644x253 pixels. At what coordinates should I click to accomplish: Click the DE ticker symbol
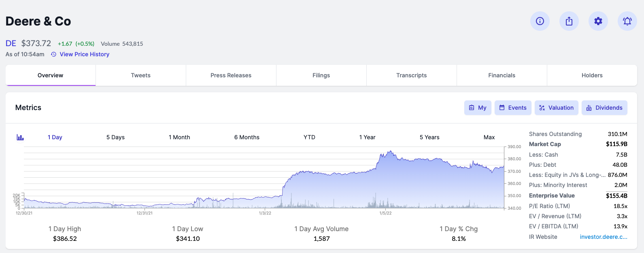click(11, 43)
